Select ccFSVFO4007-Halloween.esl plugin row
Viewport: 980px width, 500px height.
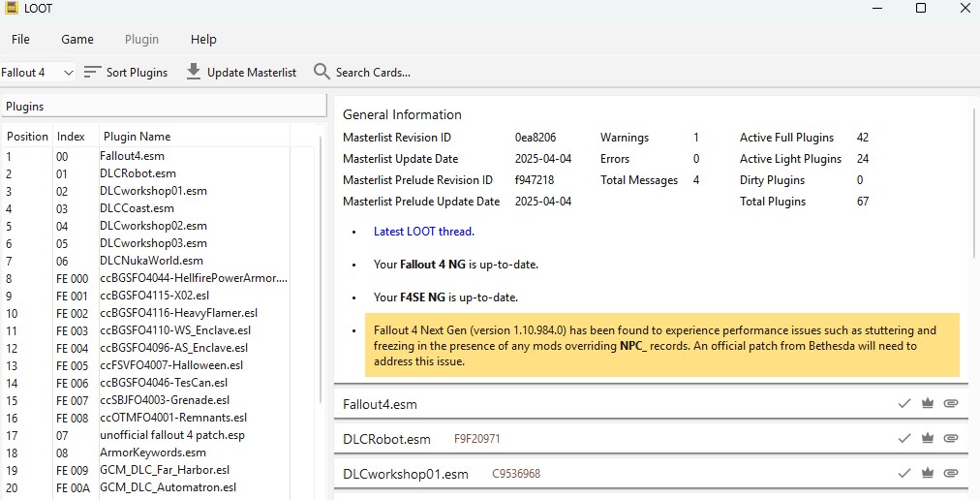pyautogui.click(x=146, y=365)
